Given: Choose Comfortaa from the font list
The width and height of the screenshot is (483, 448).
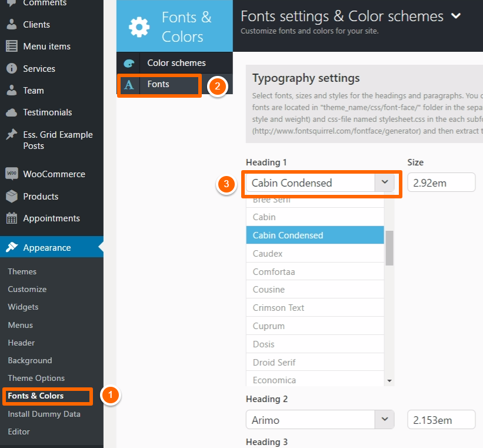Looking at the screenshot, I should pyautogui.click(x=315, y=271).
